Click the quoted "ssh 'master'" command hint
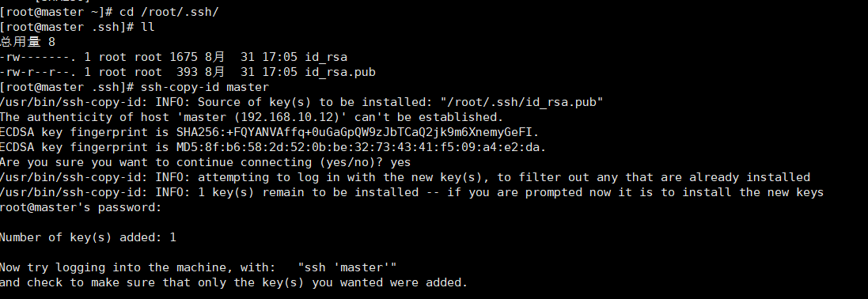 (347, 267)
